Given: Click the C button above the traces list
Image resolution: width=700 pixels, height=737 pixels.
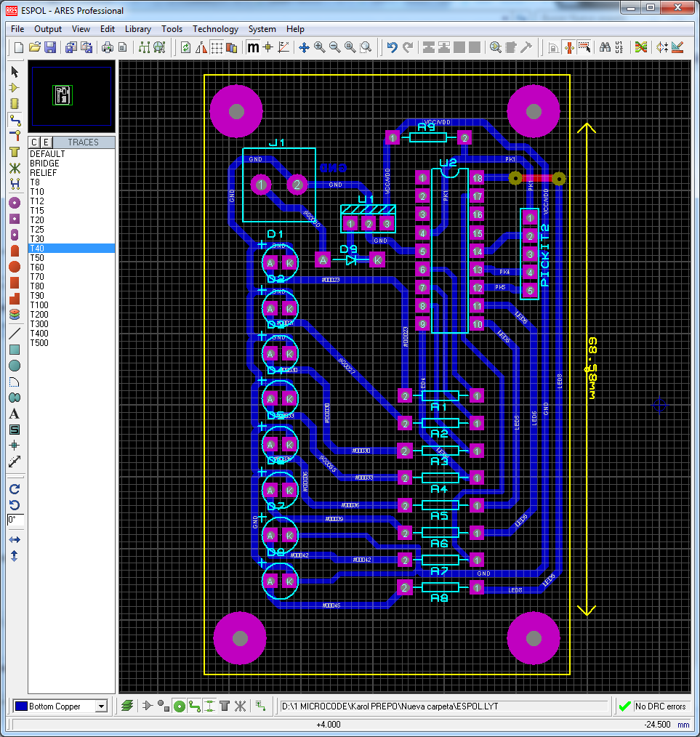Looking at the screenshot, I should (x=34, y=142).
